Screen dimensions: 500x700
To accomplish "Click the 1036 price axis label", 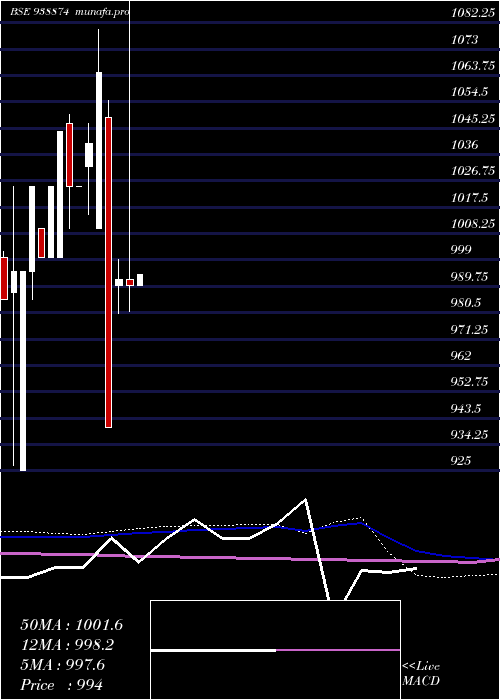I will point(465,145).
